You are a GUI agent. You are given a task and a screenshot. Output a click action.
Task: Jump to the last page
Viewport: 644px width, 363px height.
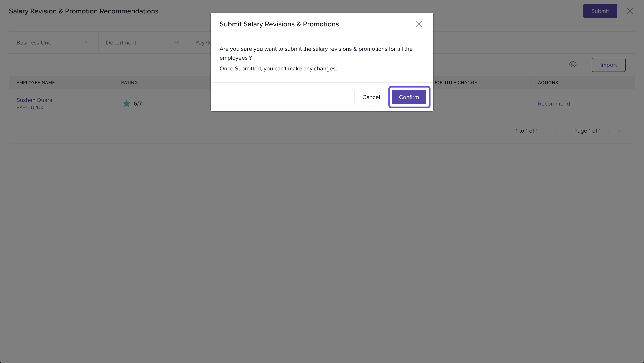click(620, 131)
